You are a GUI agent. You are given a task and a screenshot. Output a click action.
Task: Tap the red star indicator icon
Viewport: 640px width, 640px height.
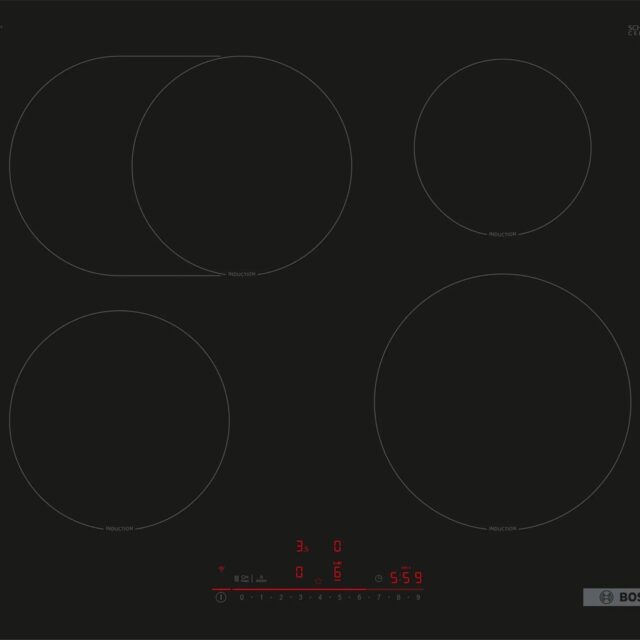pyautogui.click(x=318, y=580)
